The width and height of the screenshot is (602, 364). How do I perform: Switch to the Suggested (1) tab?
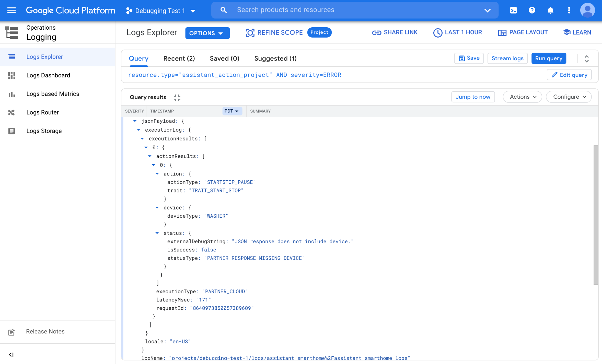(x=275, y=58)
